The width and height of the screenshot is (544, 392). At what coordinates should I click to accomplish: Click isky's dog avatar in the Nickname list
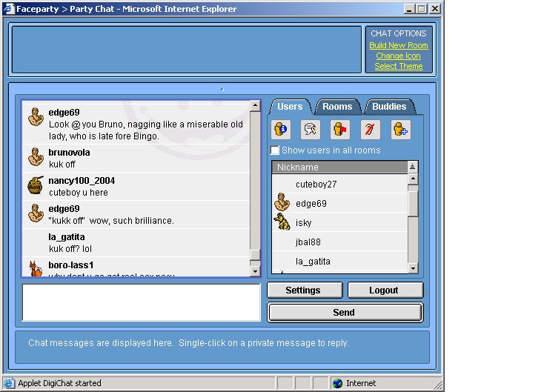pyautogui.click(x=282, y=222)
